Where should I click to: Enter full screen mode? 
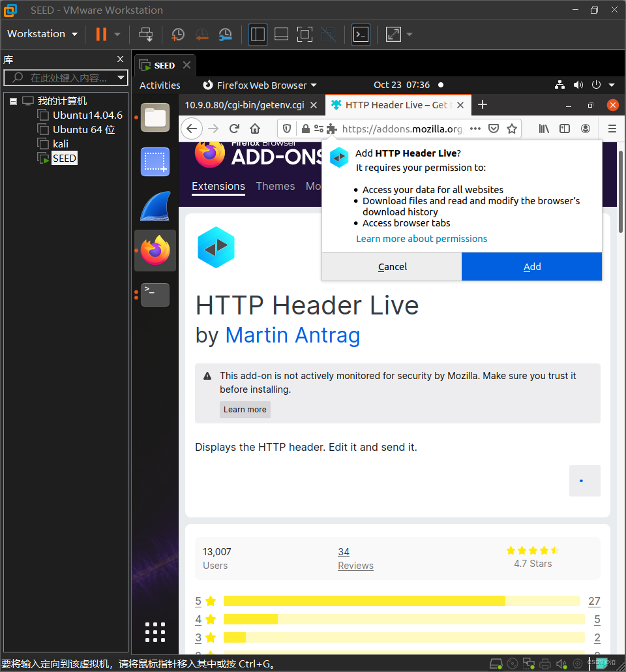305,35
